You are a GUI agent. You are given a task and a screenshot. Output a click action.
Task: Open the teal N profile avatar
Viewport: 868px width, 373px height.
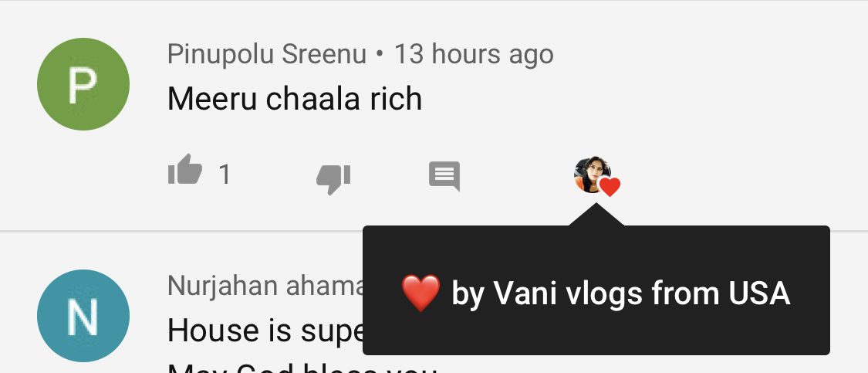click(83, 315)
